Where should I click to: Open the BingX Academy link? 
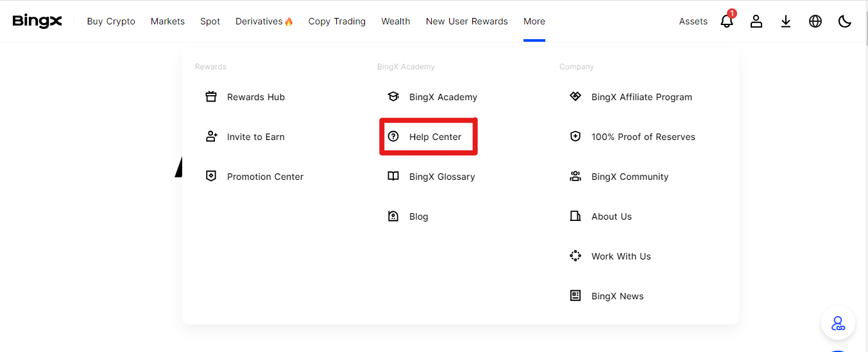[x=443, y=97]
